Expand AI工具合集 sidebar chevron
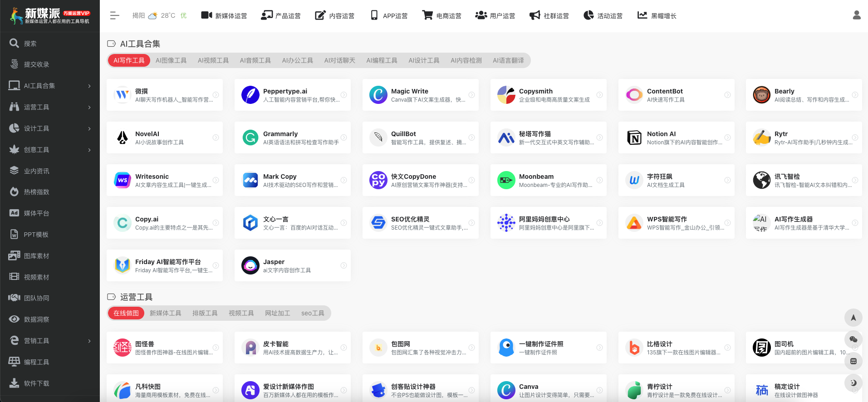The height and width of the screenshot is (402, 868). (89, 86)
